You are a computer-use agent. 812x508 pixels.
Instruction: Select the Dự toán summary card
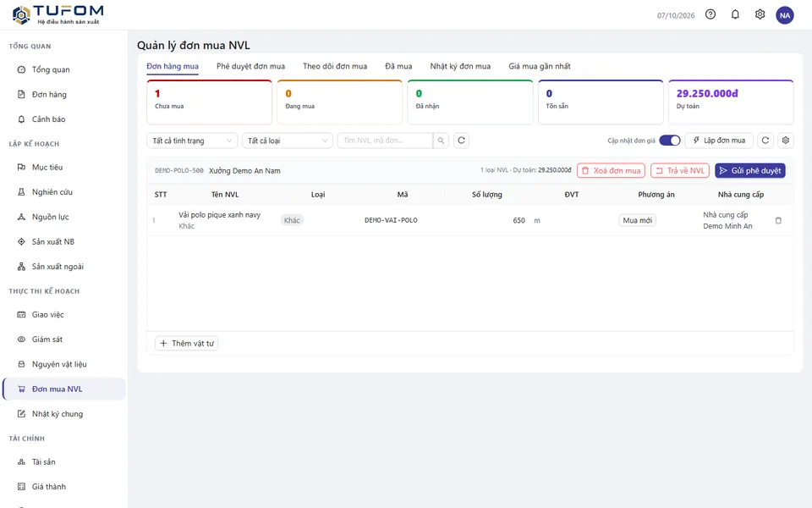point(731,102)
